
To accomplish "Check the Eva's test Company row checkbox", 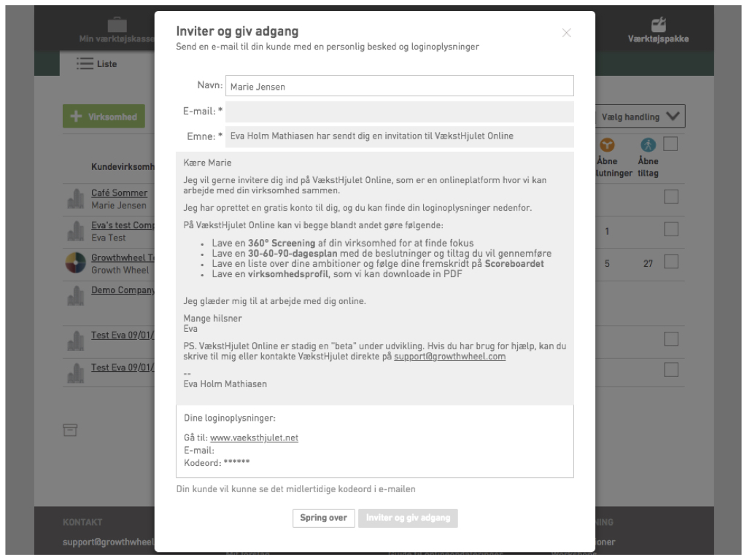I will pos(671,229).
